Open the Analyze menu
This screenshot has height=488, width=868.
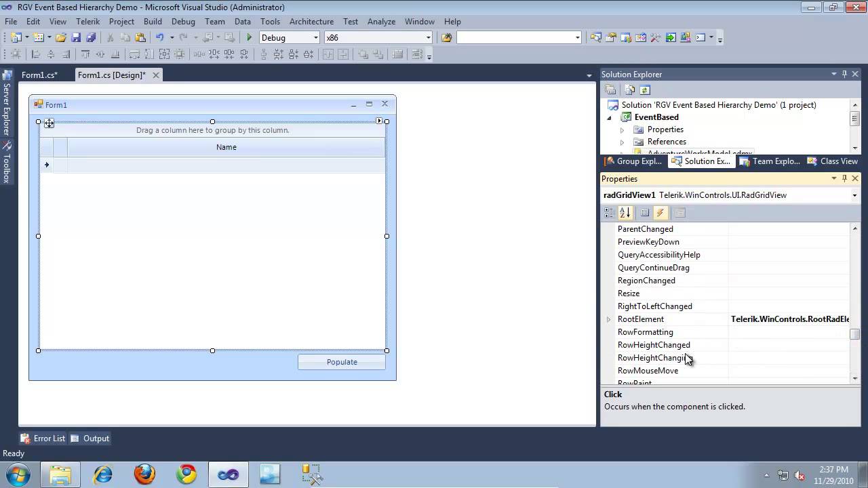pyautogui.click(x=381, y=21)
